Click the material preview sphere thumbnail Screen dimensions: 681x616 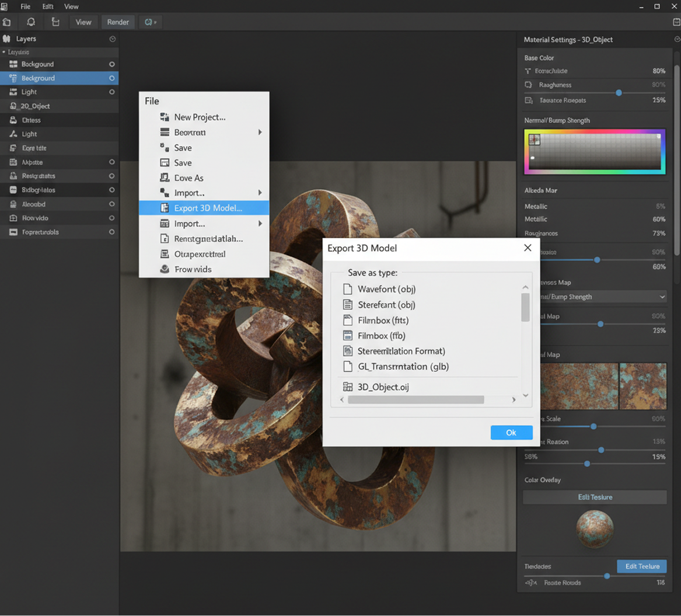(x=595, y=529)
